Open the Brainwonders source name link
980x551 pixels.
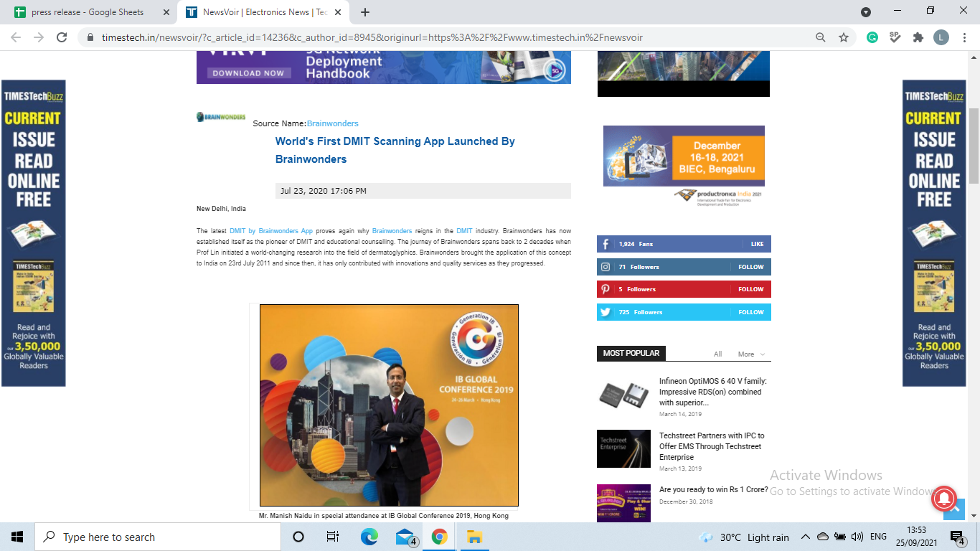(332, 123)
